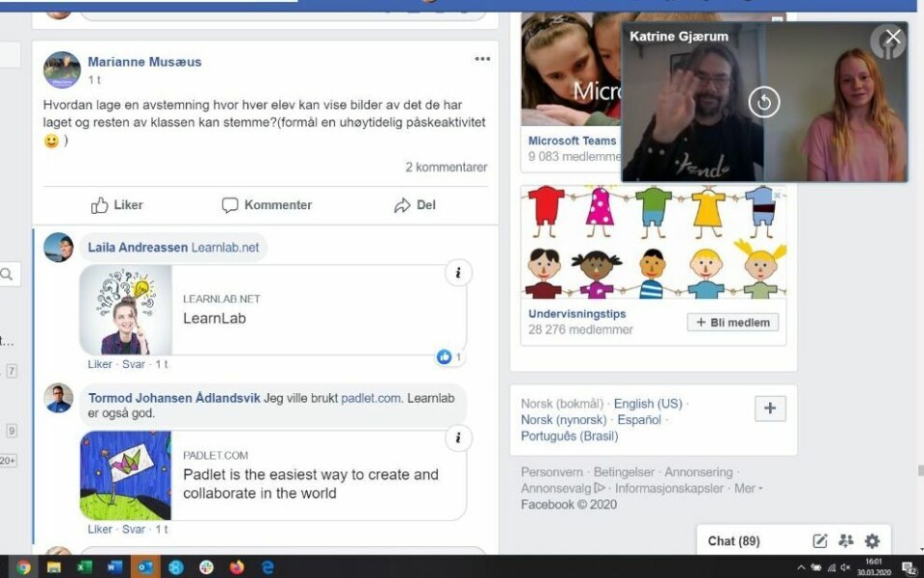This screenshot has width=924, height=578.
Task: Open Firefox from the taskbar
Action: pos(237,567)
